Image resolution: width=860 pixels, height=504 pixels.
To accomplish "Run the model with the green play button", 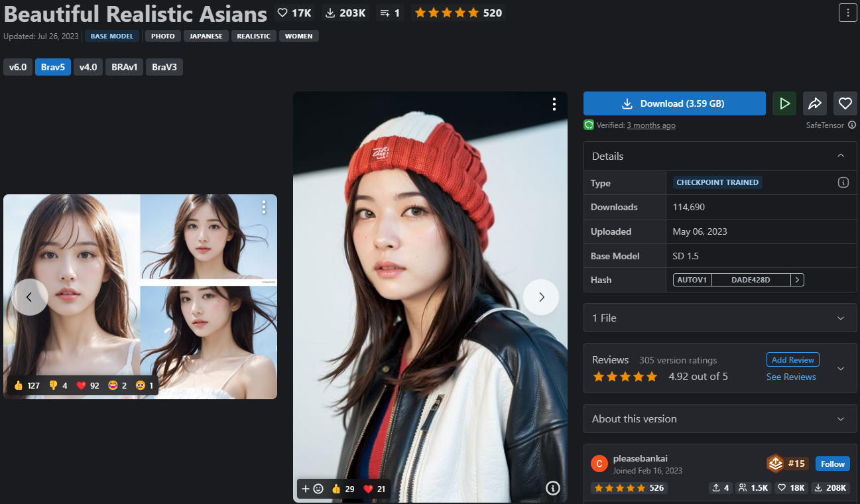I will (784, 103).
